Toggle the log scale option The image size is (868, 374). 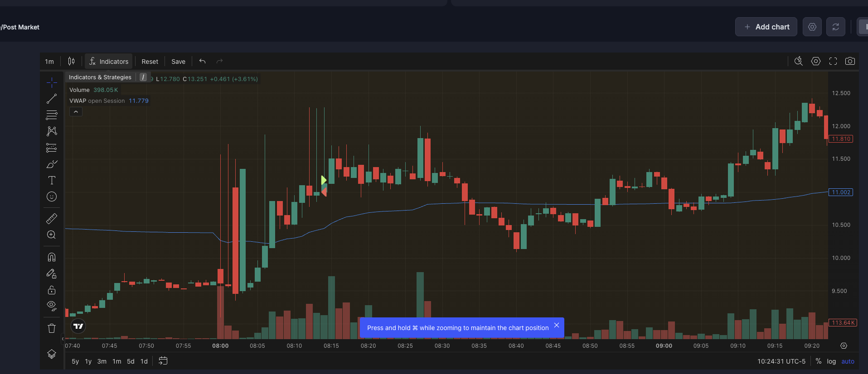coord(831,361)
